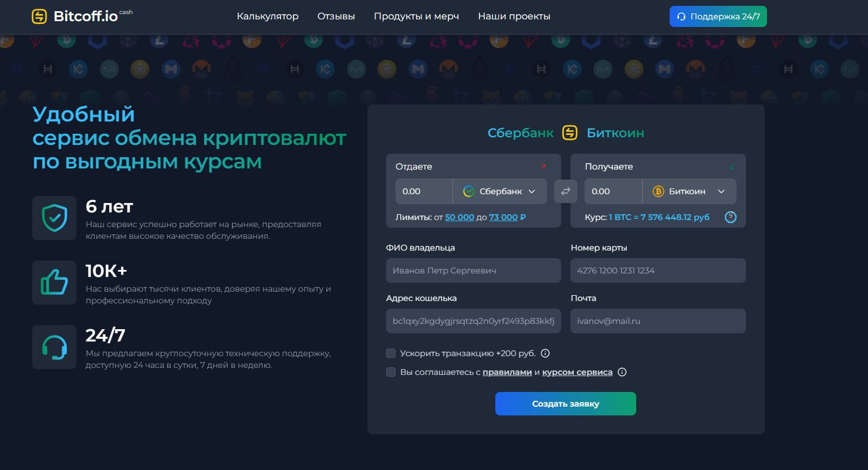Open Наши проекты menu item

[x=514, y=16]
